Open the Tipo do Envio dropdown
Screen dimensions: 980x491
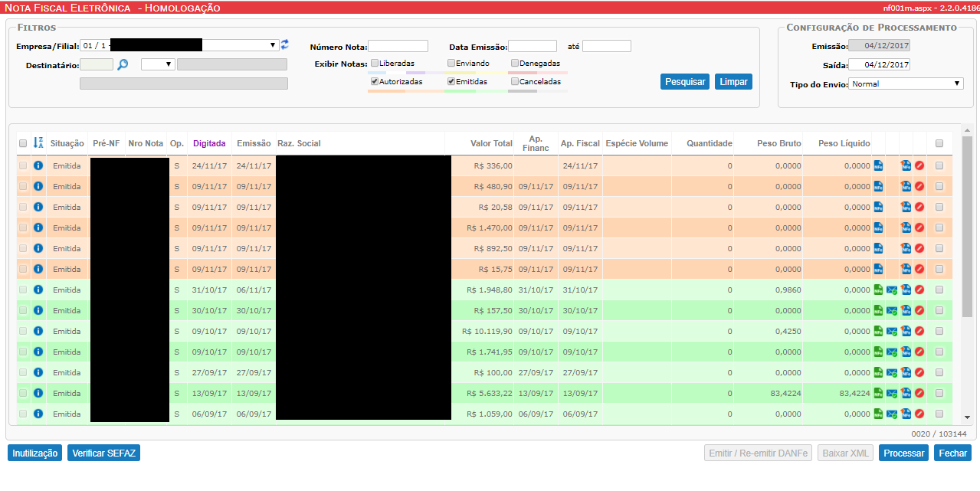[906, 83]
